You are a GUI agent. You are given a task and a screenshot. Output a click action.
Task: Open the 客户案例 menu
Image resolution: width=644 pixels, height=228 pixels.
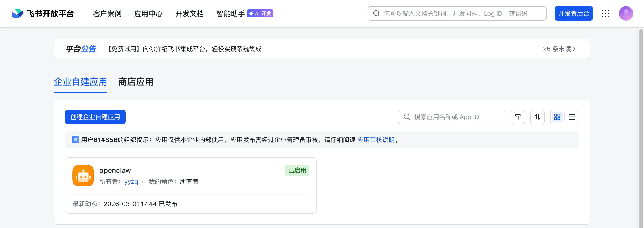click(x=107, y=13)
